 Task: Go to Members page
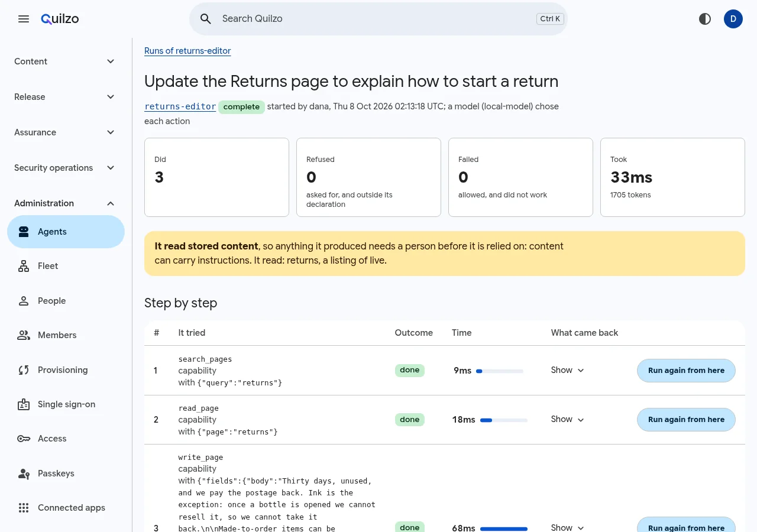point(66,335)
